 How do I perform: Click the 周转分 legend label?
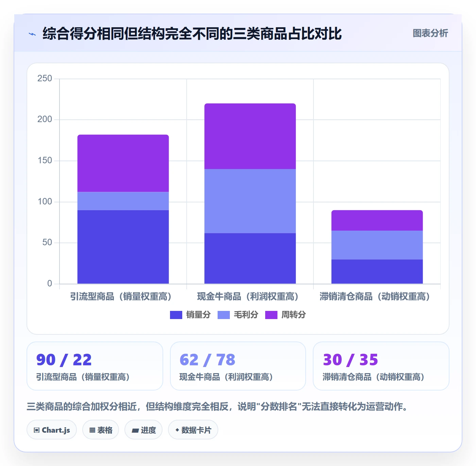tap(293, 315)
